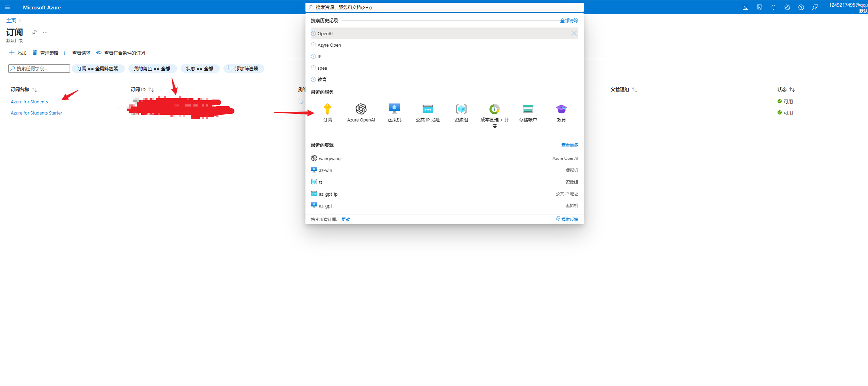The height and width of the screenshot is (386, 868).
Task: Select the wangwang recent resource
Action: [329, 158]
